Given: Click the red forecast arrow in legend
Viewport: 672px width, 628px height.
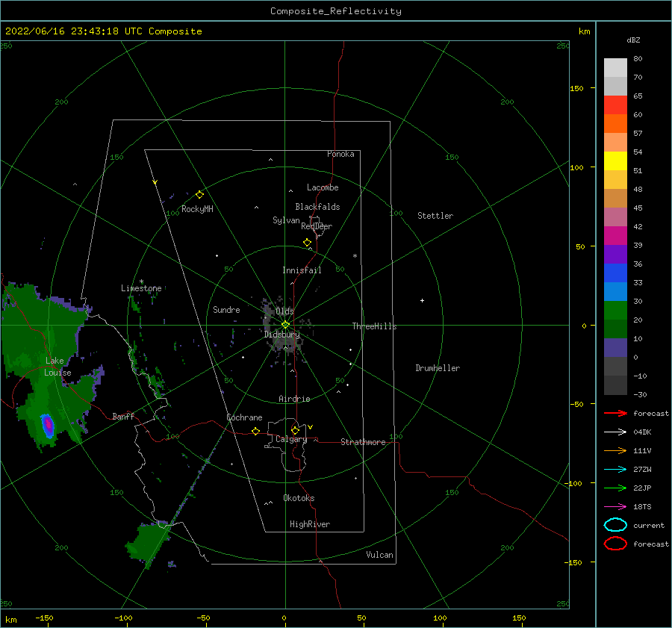Looking at the screenshot, I should pyautogui.click(x=615, y=413).
